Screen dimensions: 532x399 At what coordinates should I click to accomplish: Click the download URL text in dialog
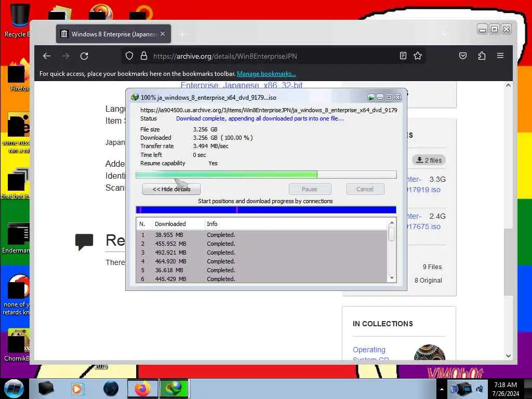click(x=269, y=110)
